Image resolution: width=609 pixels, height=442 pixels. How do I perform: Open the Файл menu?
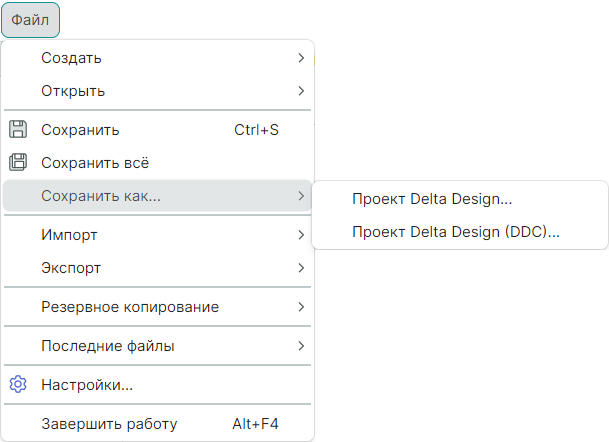30,19
